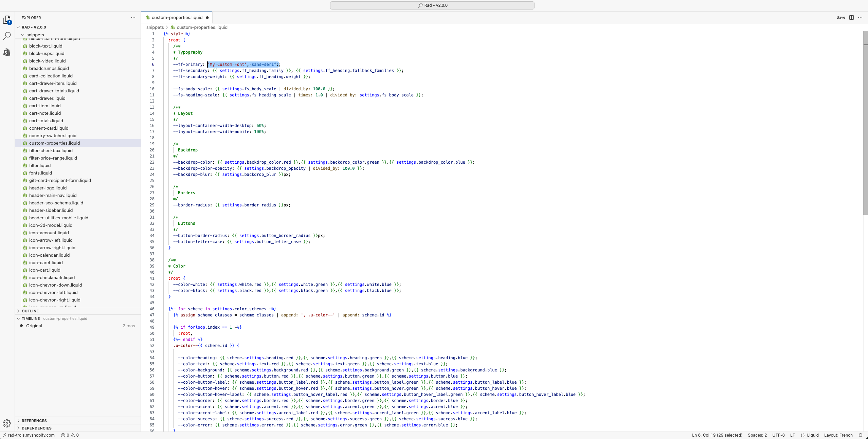The height and width of the screenshot is (439, 868).
Task: Collapse the TIMELINE section
Action: coord(31,318)
